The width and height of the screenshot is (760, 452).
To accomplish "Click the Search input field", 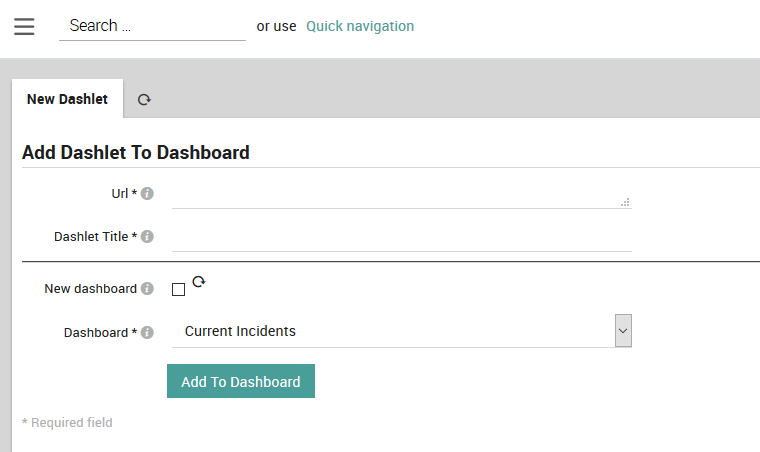I will click(152, 26).
